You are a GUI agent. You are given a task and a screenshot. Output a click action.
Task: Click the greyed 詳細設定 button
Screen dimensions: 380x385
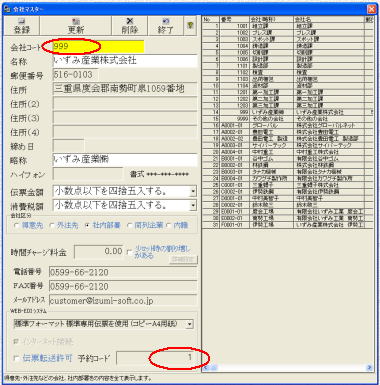pos(183,260)
